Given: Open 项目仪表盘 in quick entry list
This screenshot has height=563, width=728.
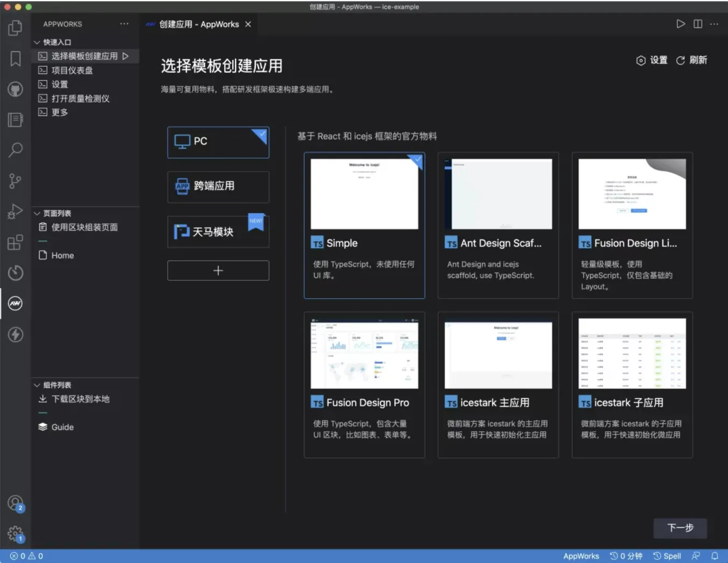Looking at the screenshot, I should 72,70.
